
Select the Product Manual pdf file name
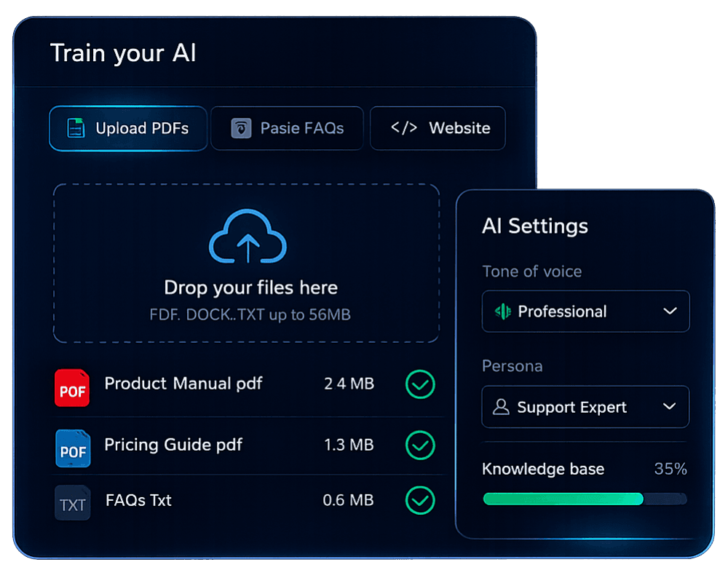[x=183, y=384]
